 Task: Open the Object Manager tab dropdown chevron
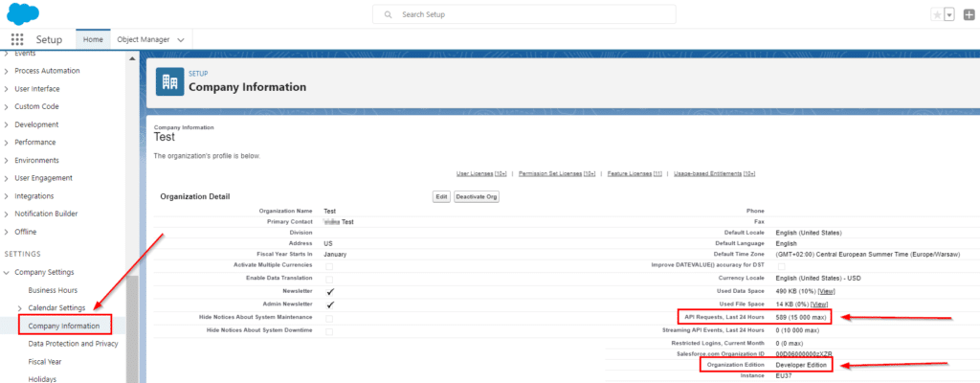coord(181,39)
